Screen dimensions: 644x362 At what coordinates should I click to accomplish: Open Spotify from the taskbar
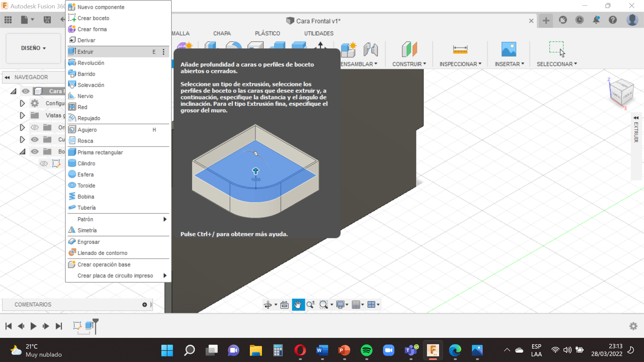click(x=367, y=351)
